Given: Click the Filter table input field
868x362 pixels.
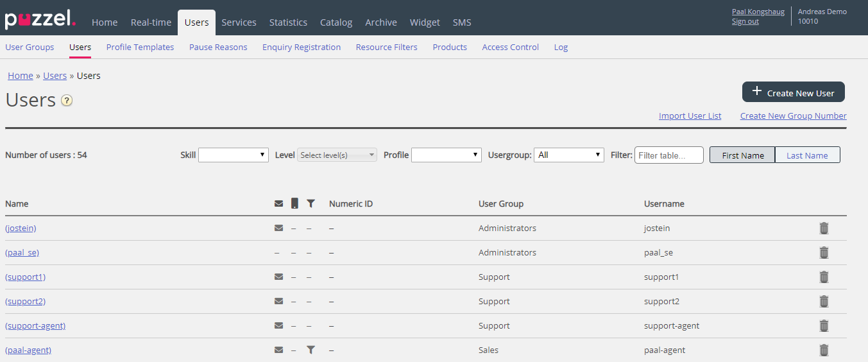Looking at the screenshot, I should pos(668,155).
